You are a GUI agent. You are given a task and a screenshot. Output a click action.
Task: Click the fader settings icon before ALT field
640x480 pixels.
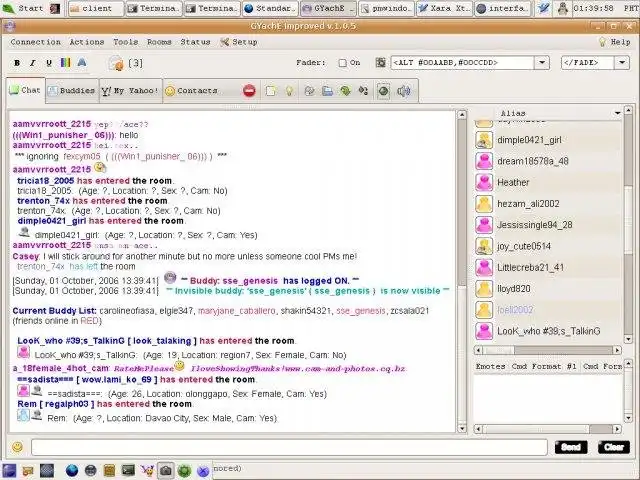[380, 62]
